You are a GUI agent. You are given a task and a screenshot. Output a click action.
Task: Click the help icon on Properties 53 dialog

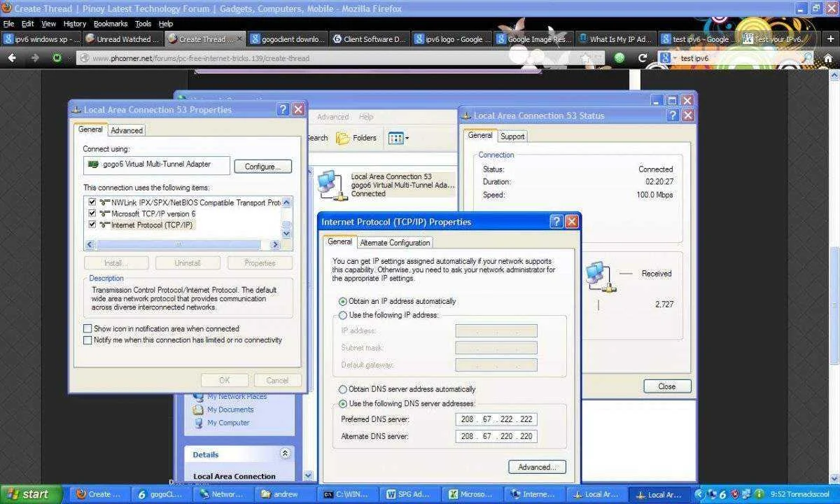tap(283, 109)
